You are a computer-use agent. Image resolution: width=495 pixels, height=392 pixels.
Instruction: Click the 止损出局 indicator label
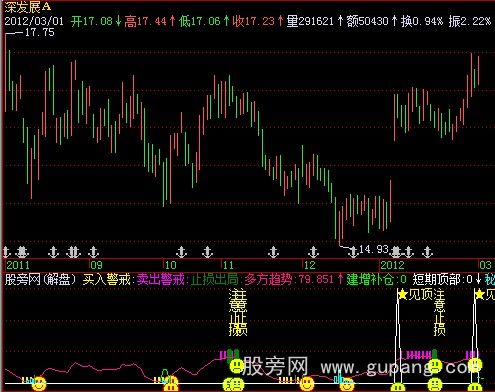coord(214,279)
